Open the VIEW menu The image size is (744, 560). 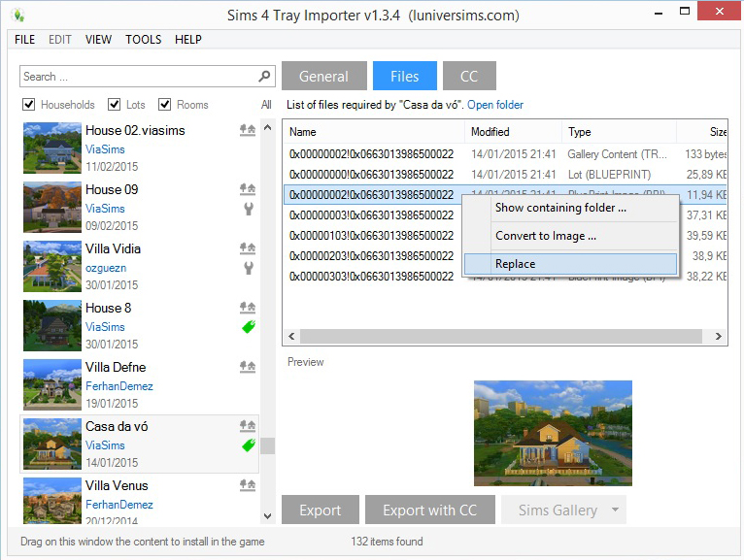pos(98,40)
